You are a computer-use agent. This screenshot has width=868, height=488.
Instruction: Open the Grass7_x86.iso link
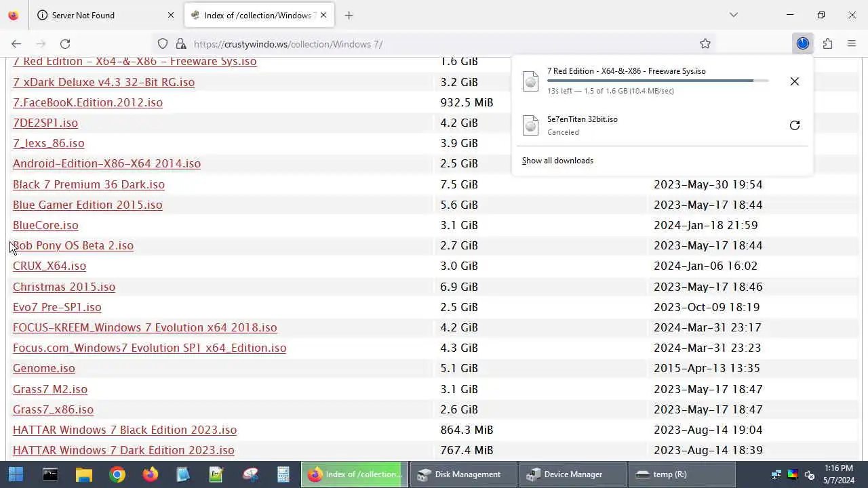(x=53, y=409)
